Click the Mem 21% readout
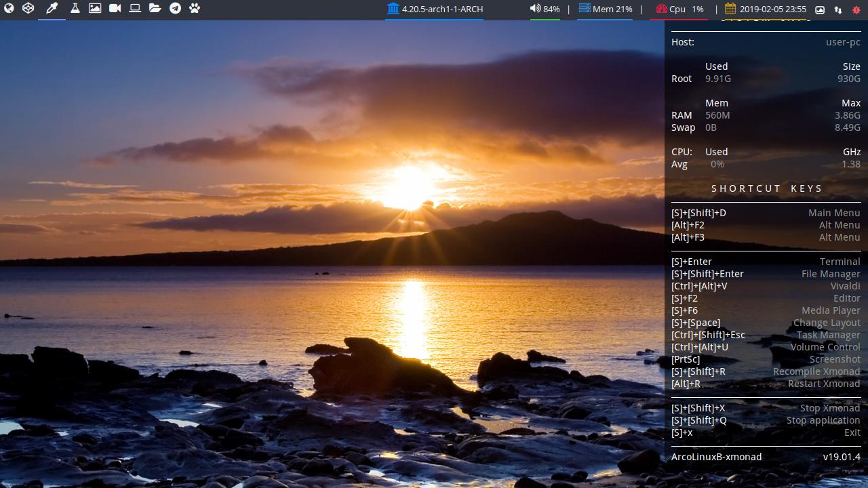This screenshot has height=488, width=868. tap(612, 9)
